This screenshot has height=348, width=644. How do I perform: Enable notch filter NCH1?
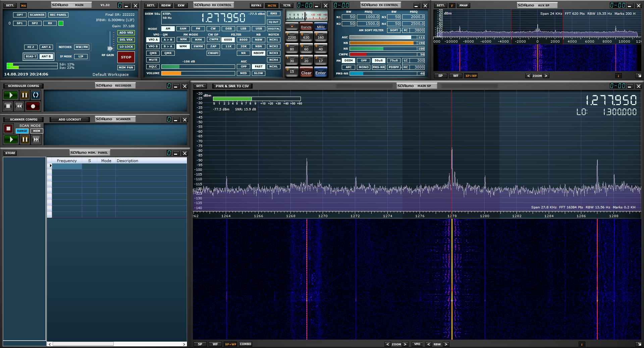pyautogui.click(x=274, y=40)
